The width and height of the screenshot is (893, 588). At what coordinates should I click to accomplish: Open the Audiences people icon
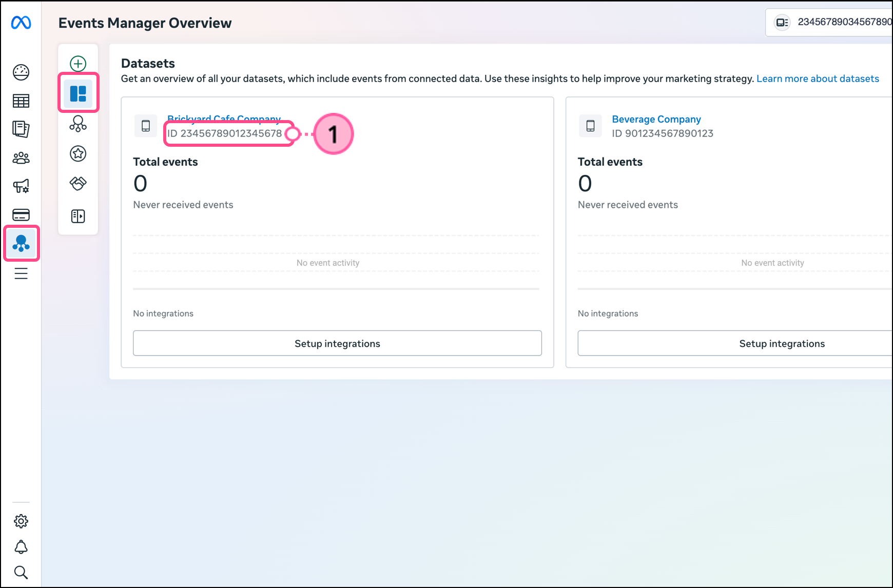pos(21,158)
